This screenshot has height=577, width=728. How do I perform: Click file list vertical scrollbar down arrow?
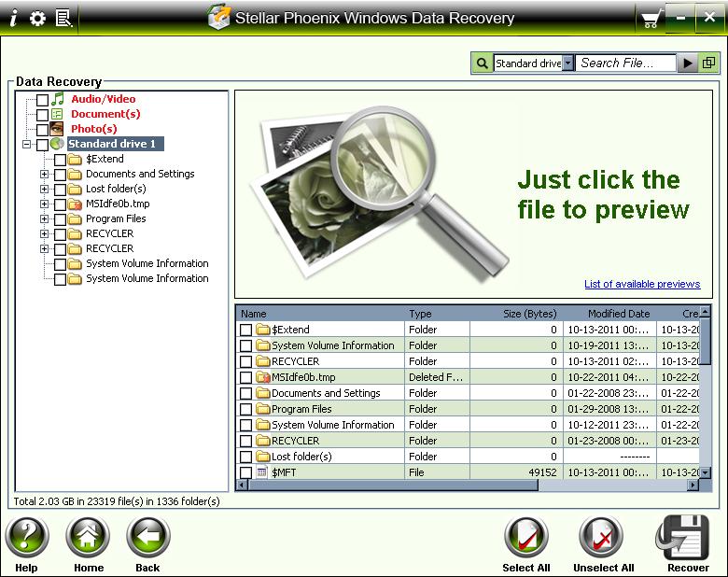pyautogui.click(x=706, y=473)
